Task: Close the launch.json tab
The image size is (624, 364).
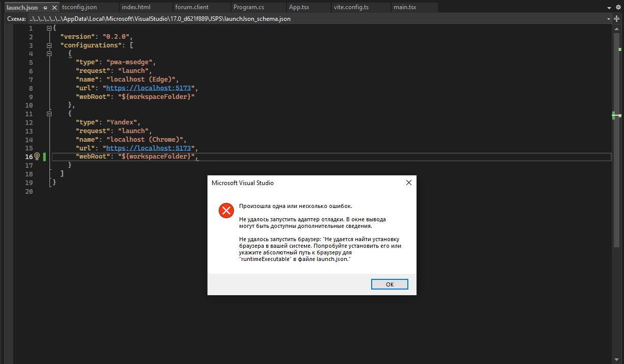Action: [55, 8]
